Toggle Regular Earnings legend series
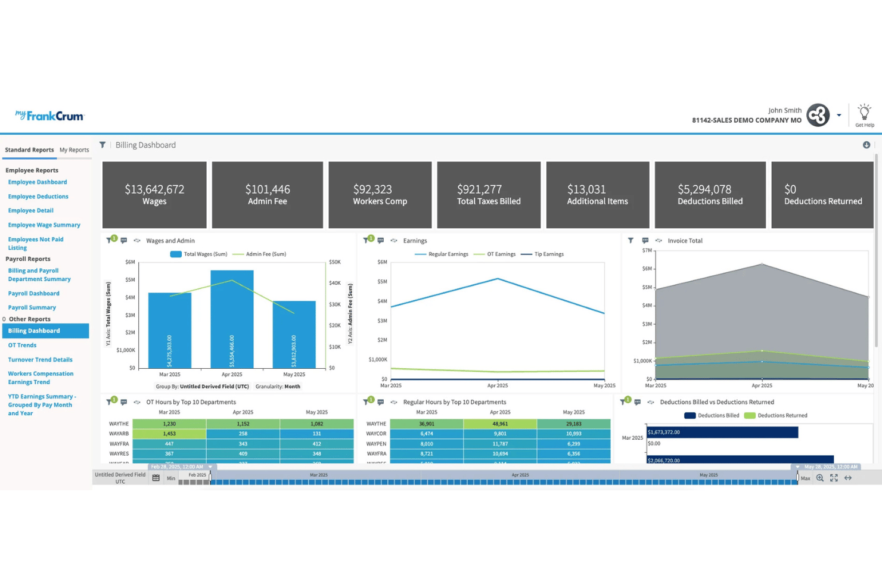This screenshot has height=588, width=882. click(442, 254)
